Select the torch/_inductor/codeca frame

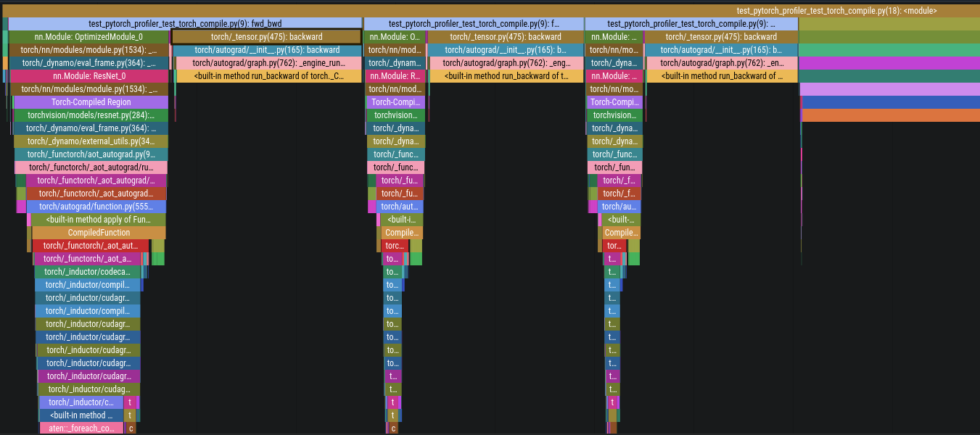point(87,272)
